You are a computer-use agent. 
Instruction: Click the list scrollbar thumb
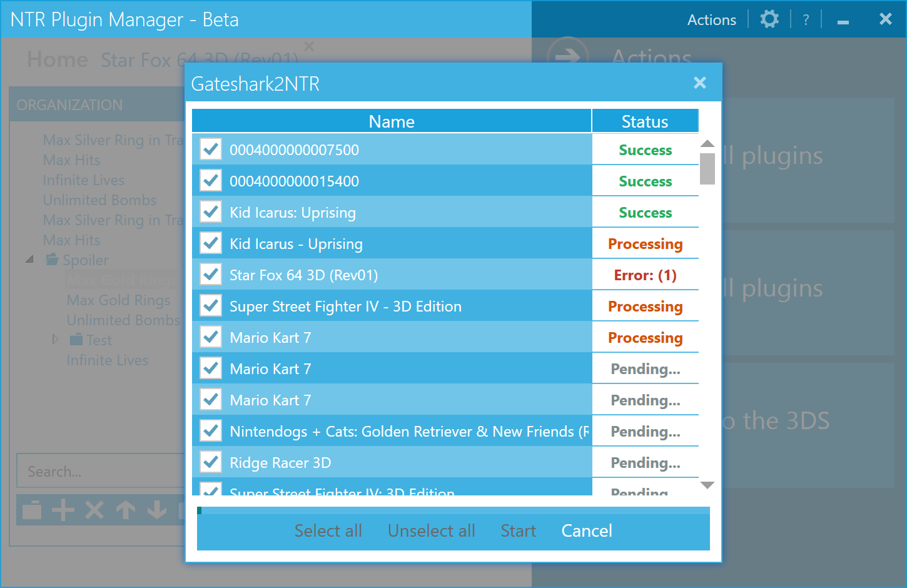click(x=707, y=169)
